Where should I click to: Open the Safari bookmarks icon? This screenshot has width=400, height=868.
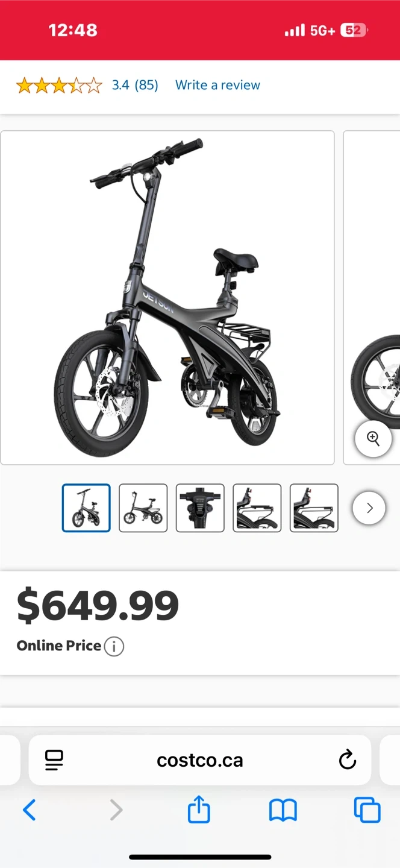click(283, 811)
